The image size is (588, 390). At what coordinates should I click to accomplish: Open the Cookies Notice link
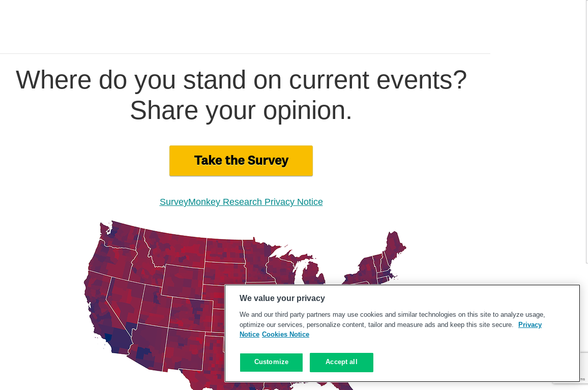click(285, 335)
